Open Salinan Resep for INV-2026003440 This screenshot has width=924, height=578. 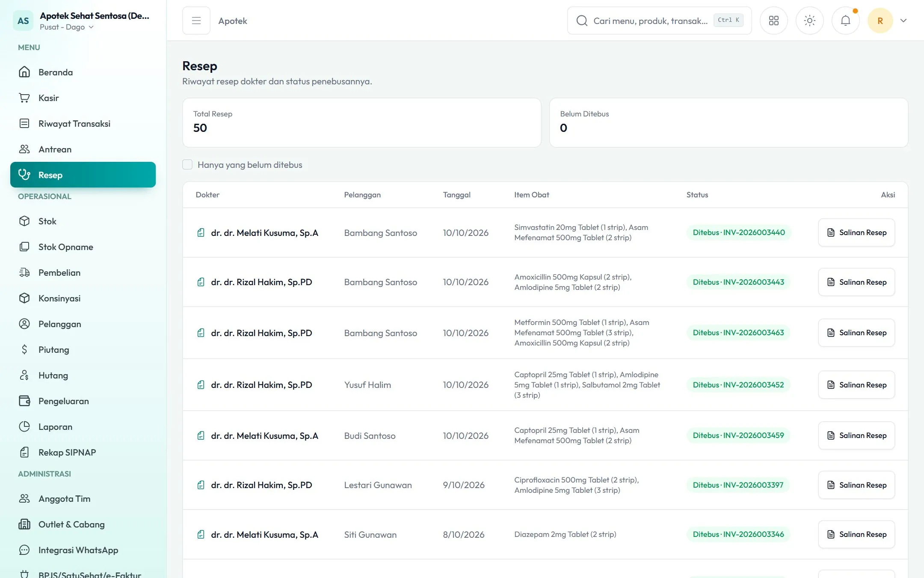coord(856,232)
